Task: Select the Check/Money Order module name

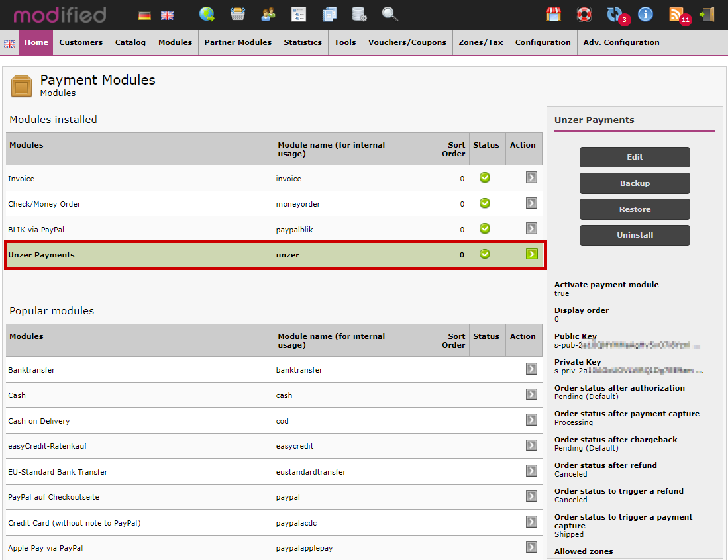Action: pos(44,204)
